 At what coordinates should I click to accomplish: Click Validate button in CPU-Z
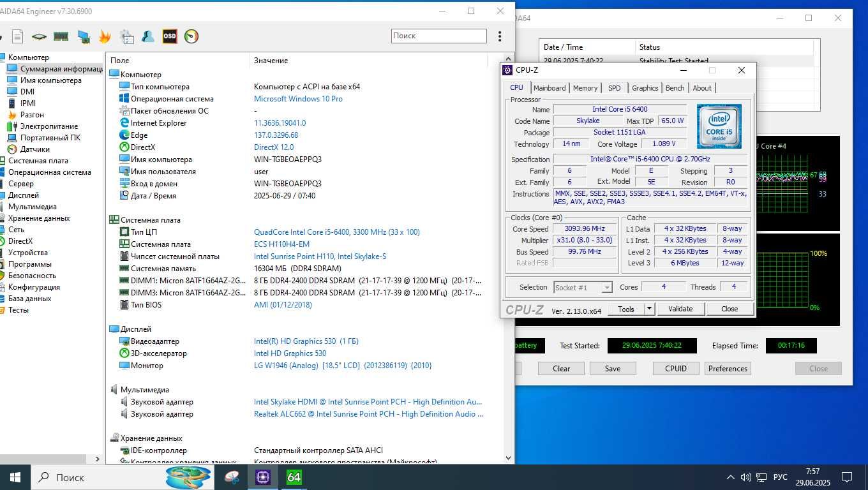[x=680, y=309]
